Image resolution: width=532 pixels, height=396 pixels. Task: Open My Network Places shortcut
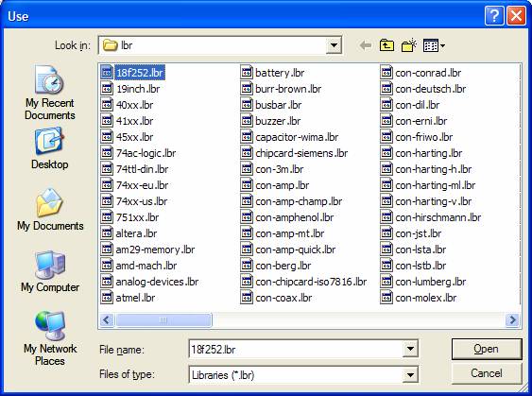(50, 338)
